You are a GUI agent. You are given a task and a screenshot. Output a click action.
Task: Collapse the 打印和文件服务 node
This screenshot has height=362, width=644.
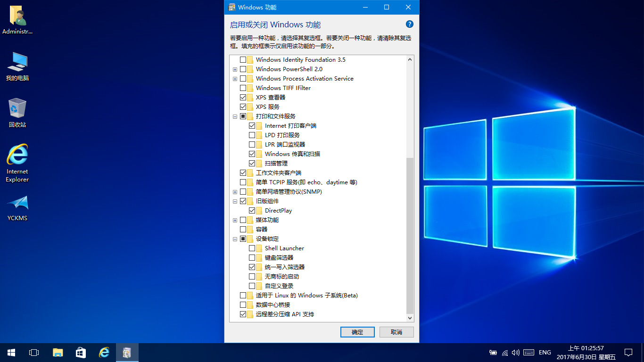click(235, 116)
